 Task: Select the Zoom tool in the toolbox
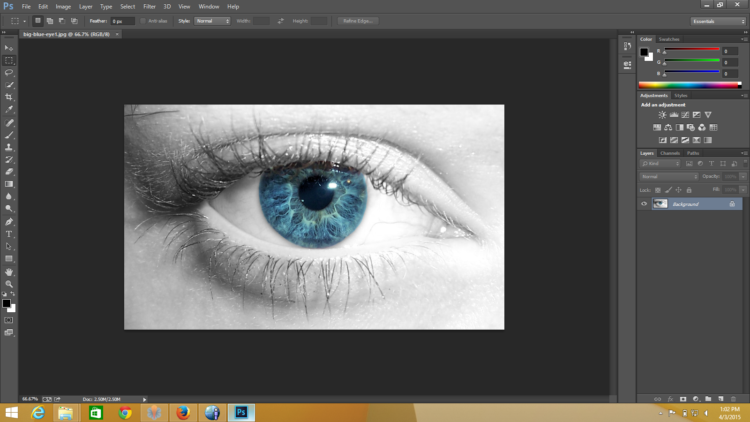9,284
